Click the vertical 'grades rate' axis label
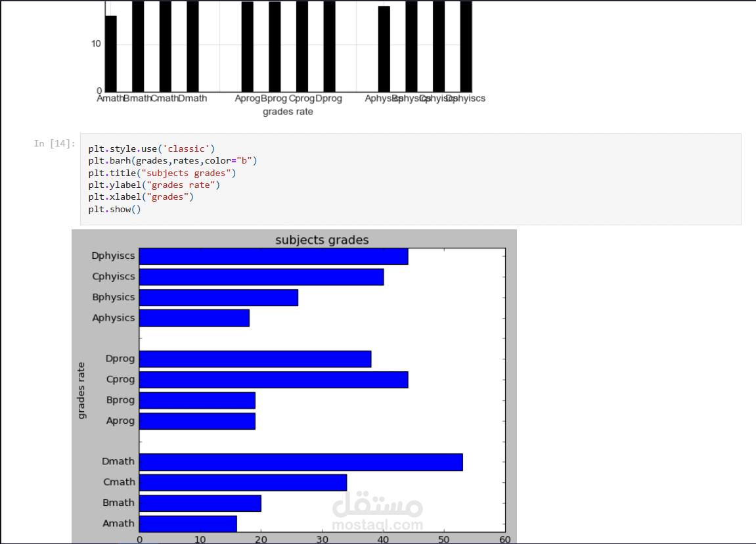756x544 pixels. tap(81, 391)
